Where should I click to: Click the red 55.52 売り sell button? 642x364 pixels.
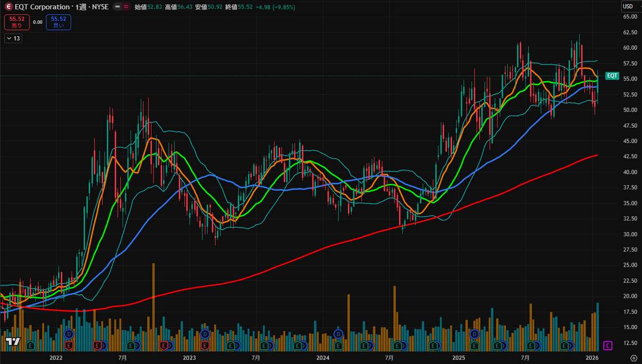click(x=17, y=22)
